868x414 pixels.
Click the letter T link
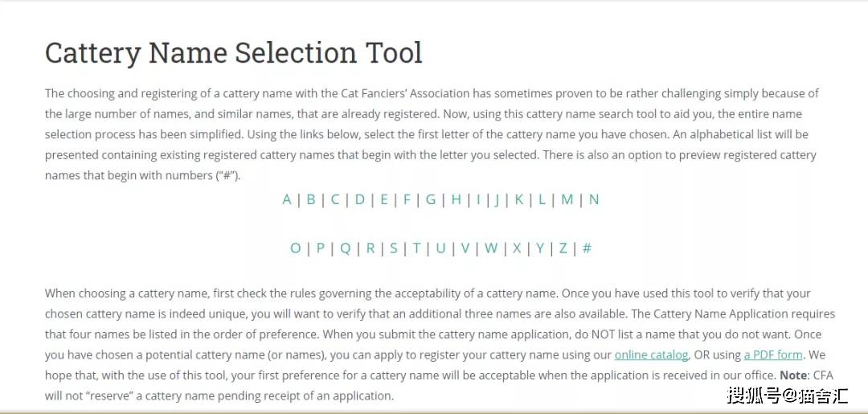[417, 248]
